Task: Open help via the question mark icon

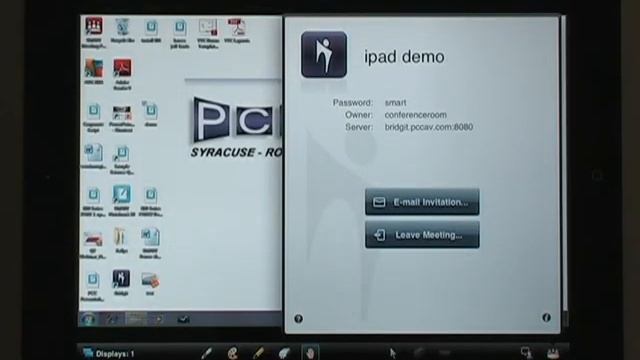Action: click(298, 319)
